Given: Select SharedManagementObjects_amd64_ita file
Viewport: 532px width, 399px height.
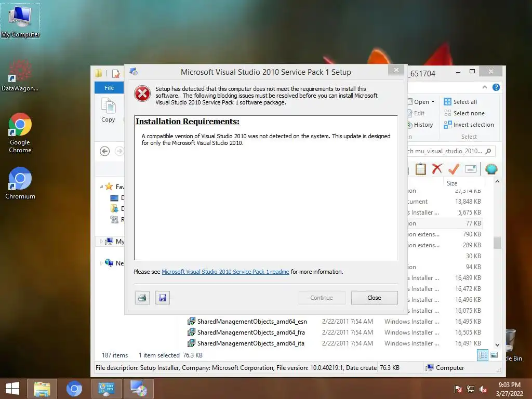Looking at the screenshot, I should pos(250,343).
